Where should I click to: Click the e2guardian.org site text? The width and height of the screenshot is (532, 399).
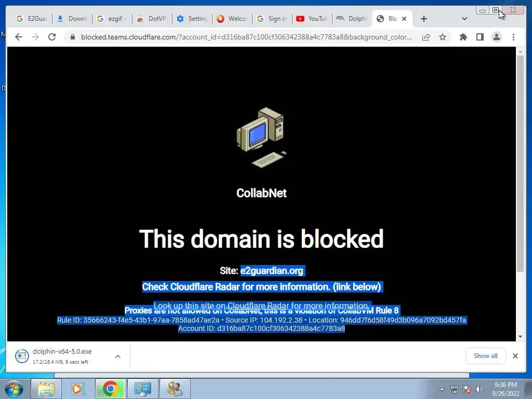[x=272, y=271]
